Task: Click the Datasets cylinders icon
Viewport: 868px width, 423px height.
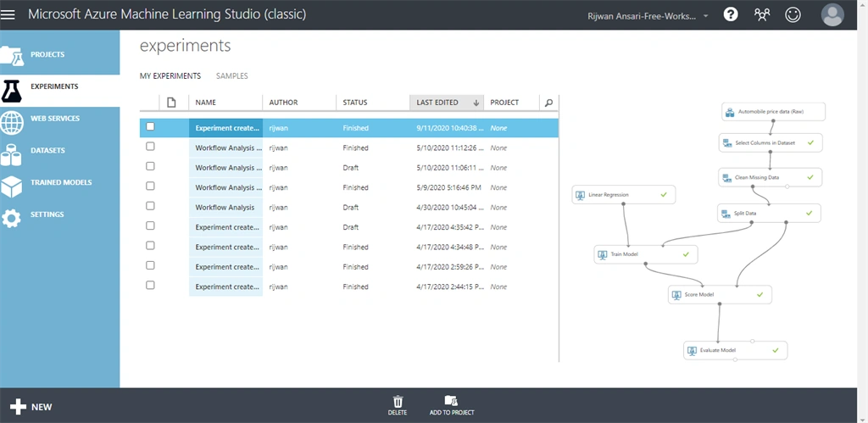Action: coord(11,155)
